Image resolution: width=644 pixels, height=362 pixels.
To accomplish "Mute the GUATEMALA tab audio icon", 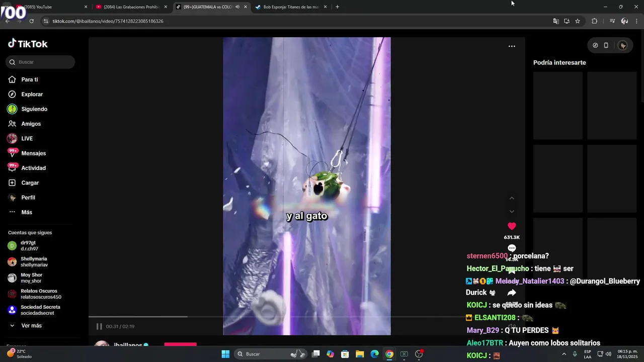I will (x=237, y=7).
